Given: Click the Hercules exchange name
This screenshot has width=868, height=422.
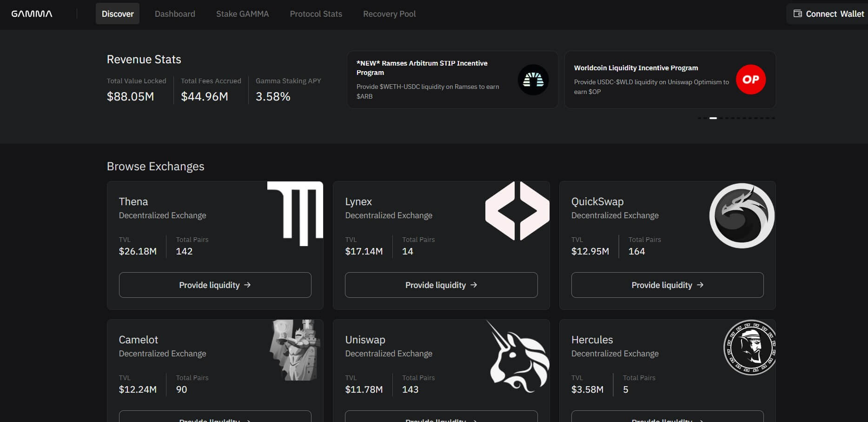Looking at the screenshot, I should tap(592, 340).
